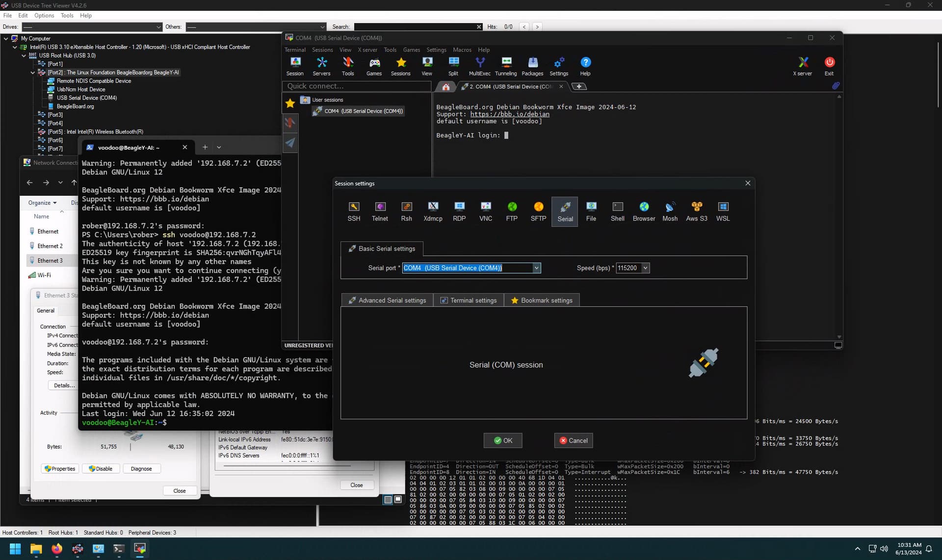The image size is (942, 560).
Task: Open Others dropdown in USB Tree Viewer
Action: (322, 27)
